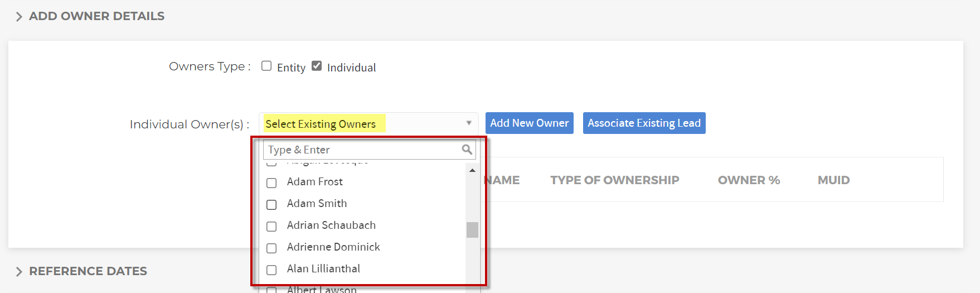Click the Owner % column header
Viewport: 980px width, 293px height.
coord(749,180)
